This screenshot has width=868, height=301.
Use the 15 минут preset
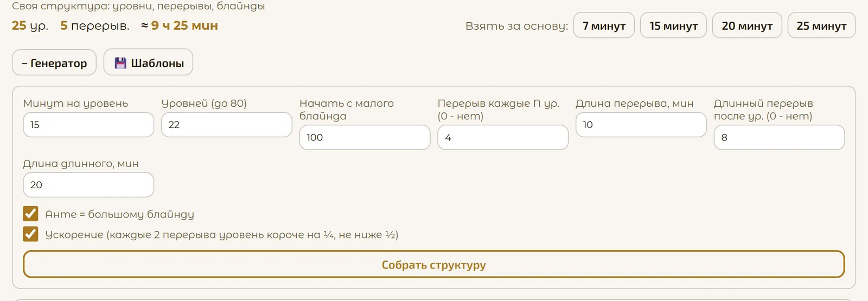(x=673, y=25)
